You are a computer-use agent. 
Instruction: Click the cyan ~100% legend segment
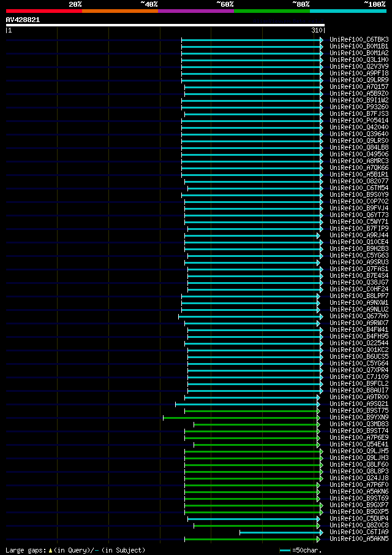pos(348,11)
